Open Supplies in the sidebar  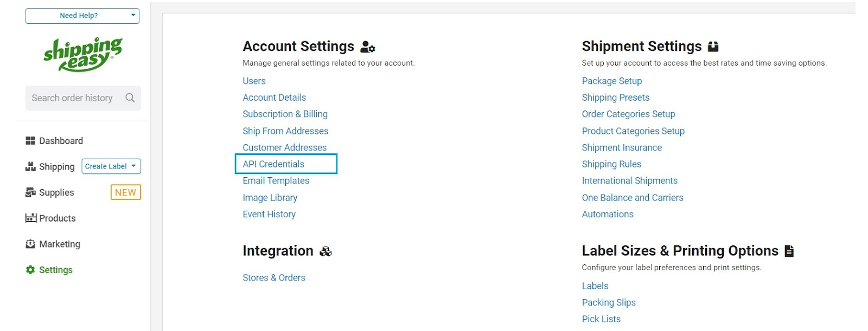click(x=56, y=192)
